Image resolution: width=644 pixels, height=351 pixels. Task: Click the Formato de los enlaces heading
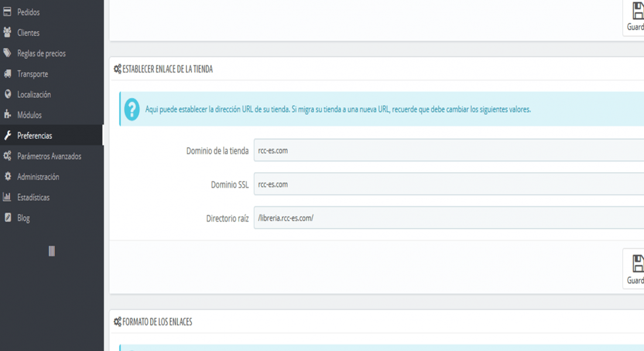[x=157, y=322]
